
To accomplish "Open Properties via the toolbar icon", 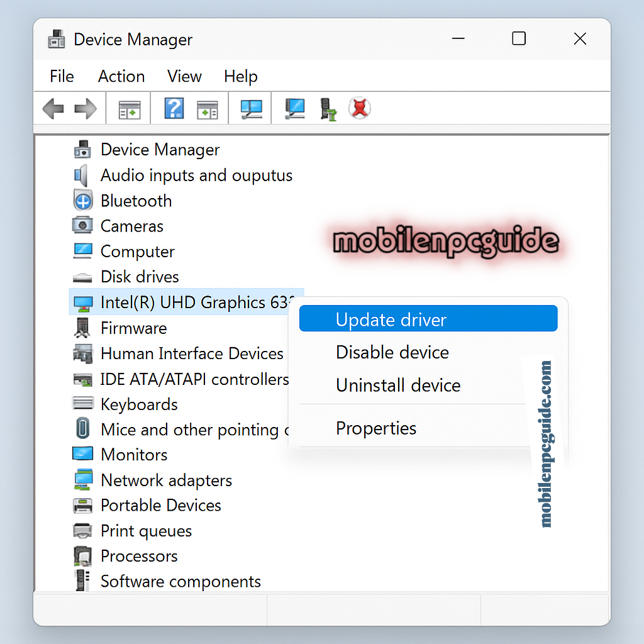I will tap(128, 108).
